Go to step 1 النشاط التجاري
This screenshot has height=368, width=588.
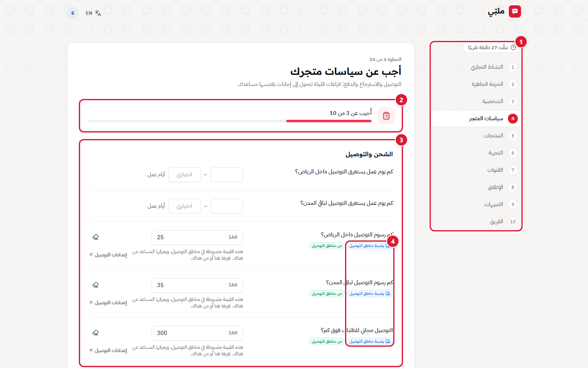[476, 67]
